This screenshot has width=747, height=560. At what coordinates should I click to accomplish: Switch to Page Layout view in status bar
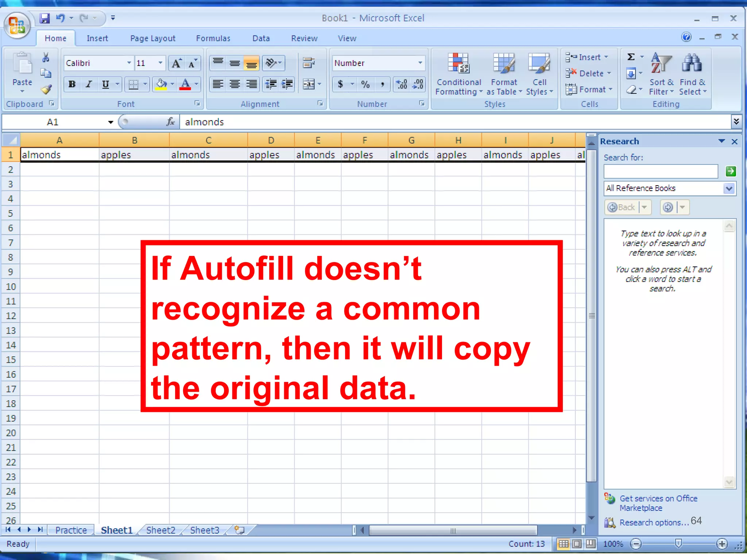pos(577,544)
